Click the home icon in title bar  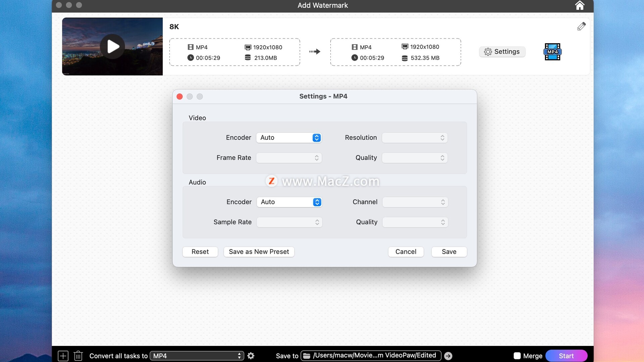[x=580, y=5]
